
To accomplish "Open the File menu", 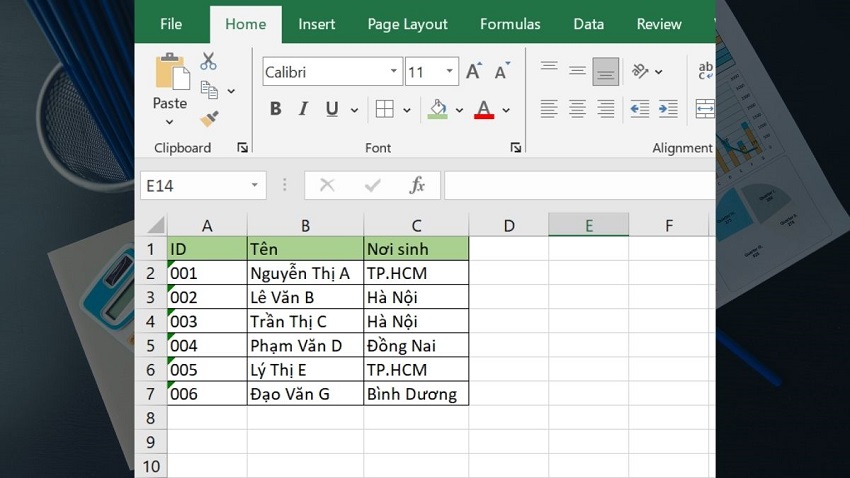I will [x=171, y=24].
